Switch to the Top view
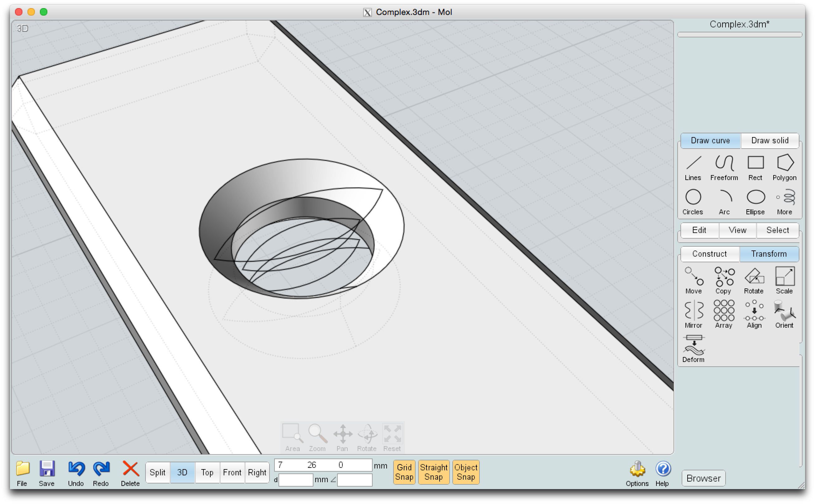Viewport: 815px width, 504px height. coord(207,473)
